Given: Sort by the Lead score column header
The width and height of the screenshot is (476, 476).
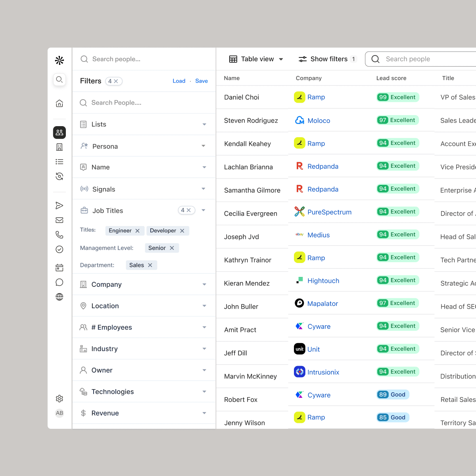Looking at the screenshot, I should click(x=391, y=78).
